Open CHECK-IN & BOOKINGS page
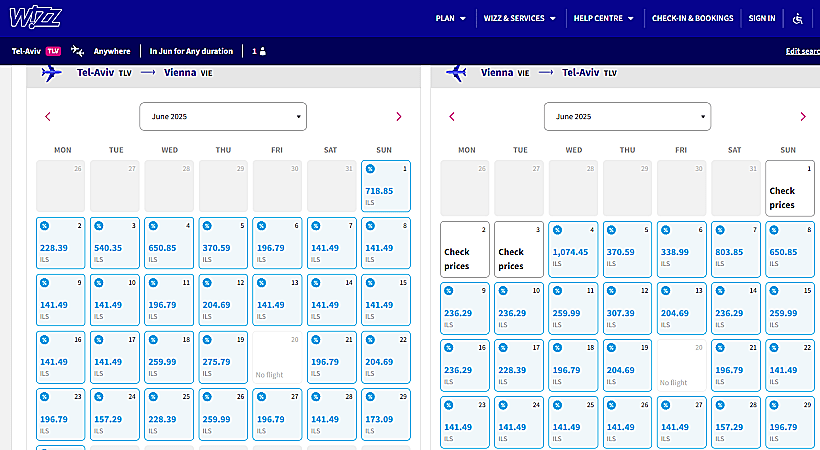 pos(692,18)
